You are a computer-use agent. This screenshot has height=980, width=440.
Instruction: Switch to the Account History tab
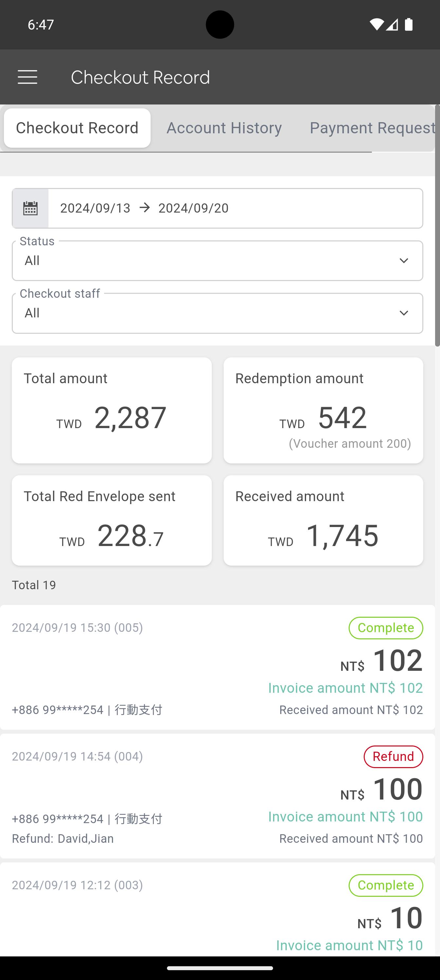tap(224, 128)
